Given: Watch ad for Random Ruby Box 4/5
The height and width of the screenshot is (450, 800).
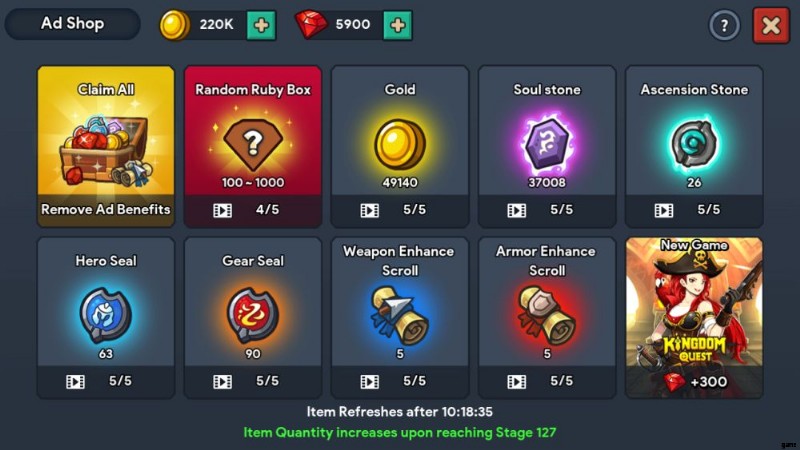Looking at the screenshot, I should click(x=253, y=210).
